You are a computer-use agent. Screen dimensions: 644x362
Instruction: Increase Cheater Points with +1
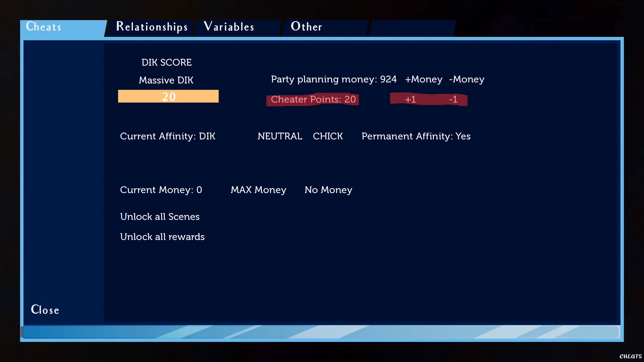410,99
